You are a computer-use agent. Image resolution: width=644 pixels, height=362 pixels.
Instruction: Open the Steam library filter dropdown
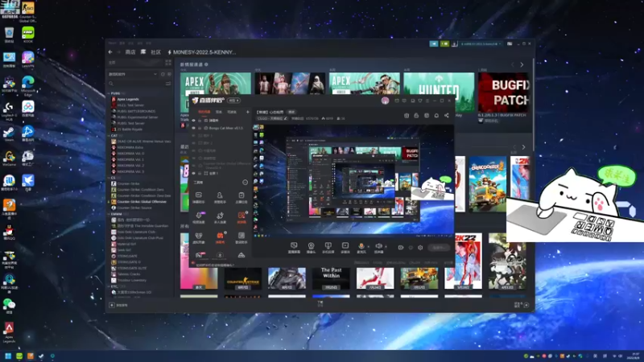(132, 74)
